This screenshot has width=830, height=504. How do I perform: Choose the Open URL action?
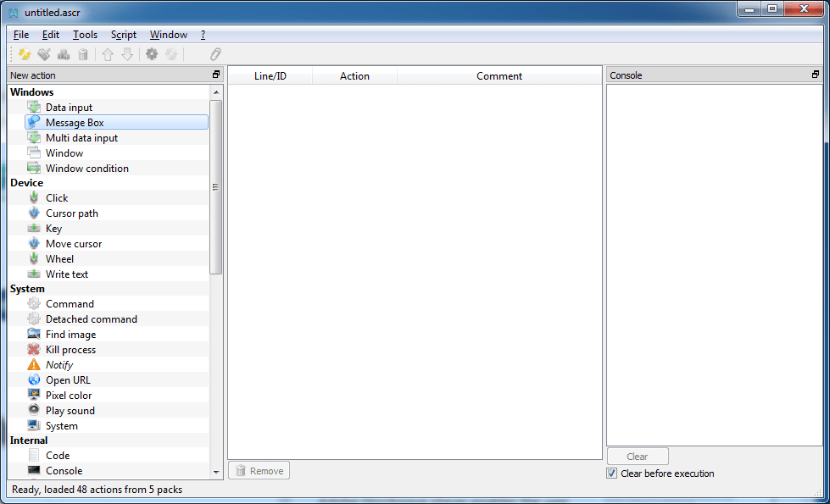68,379
